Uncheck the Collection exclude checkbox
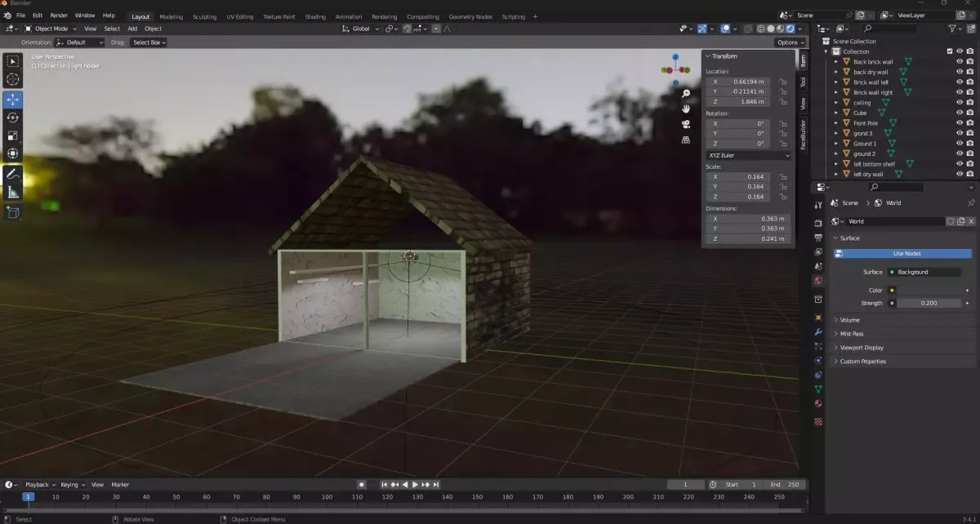Screen dimensions: 980x524 949,51
